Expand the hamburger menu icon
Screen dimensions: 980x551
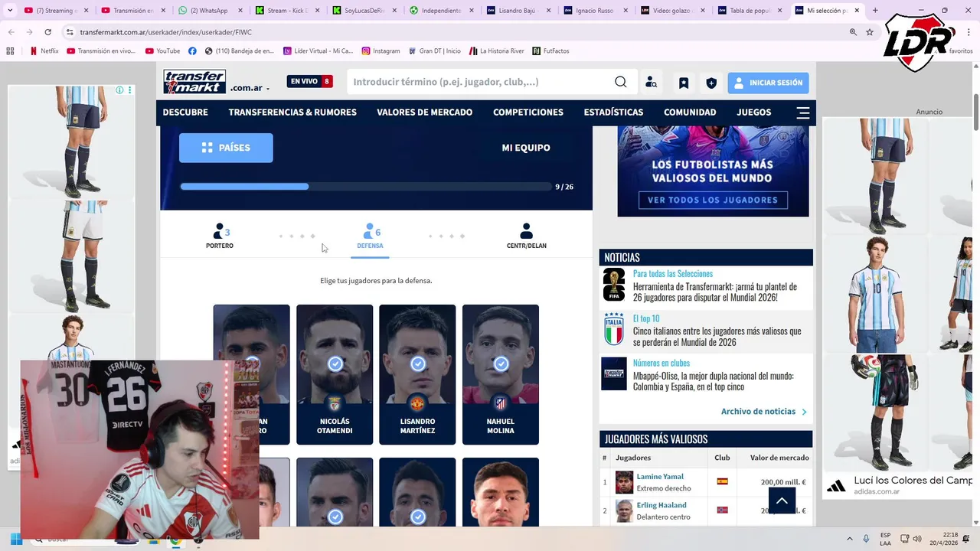tap(803, 112)
